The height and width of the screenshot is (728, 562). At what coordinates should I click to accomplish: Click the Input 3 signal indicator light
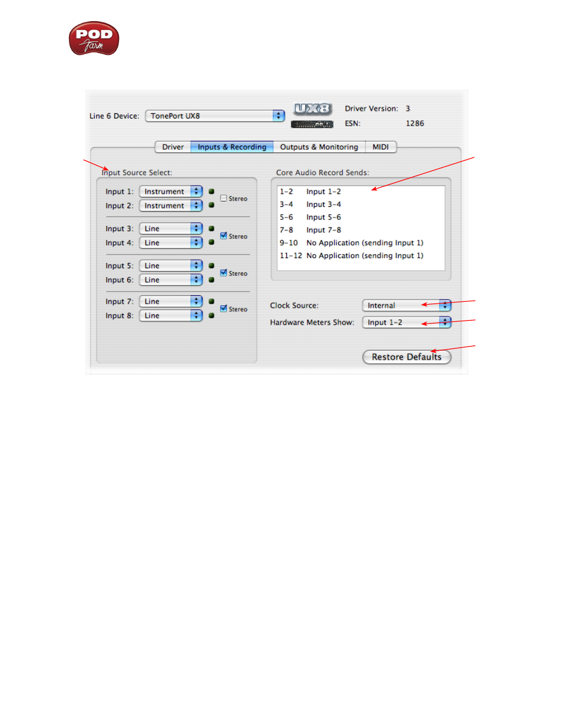(211, 228)
